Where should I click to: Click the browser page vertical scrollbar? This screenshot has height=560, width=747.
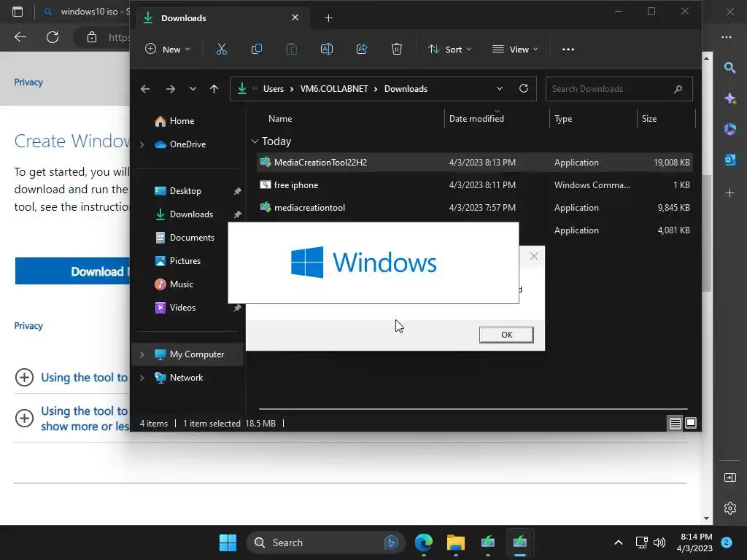click(706, 233)
